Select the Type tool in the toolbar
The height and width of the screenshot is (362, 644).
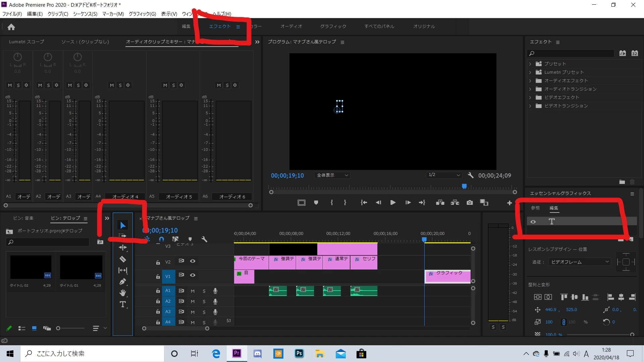123,304
